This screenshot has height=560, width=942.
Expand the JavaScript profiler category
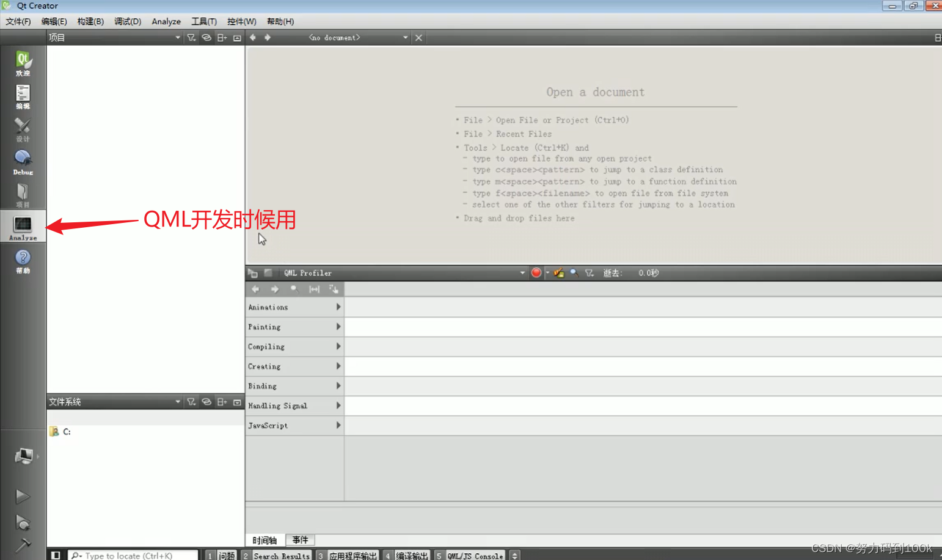[338, 425]
